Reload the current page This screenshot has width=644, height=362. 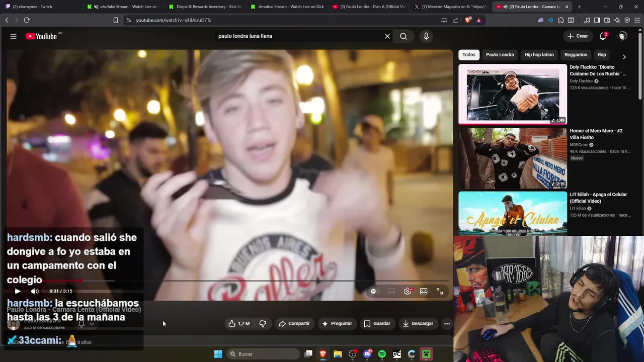click(27, 20)
